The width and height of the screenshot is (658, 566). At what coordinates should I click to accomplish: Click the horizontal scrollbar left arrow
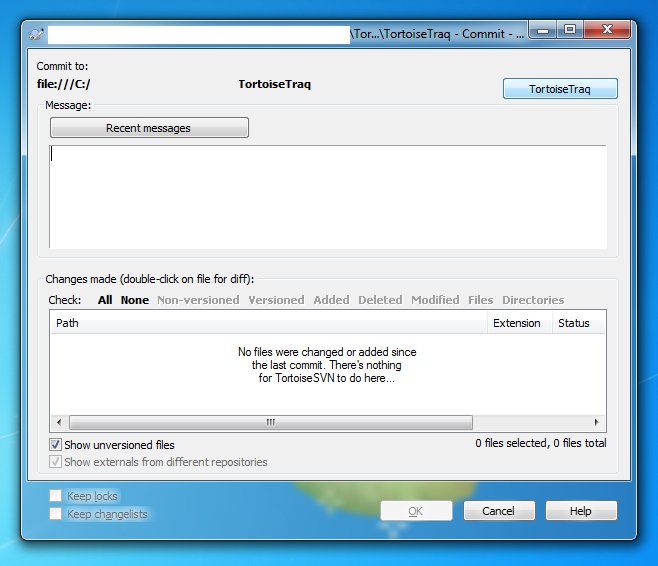(59, 422)
